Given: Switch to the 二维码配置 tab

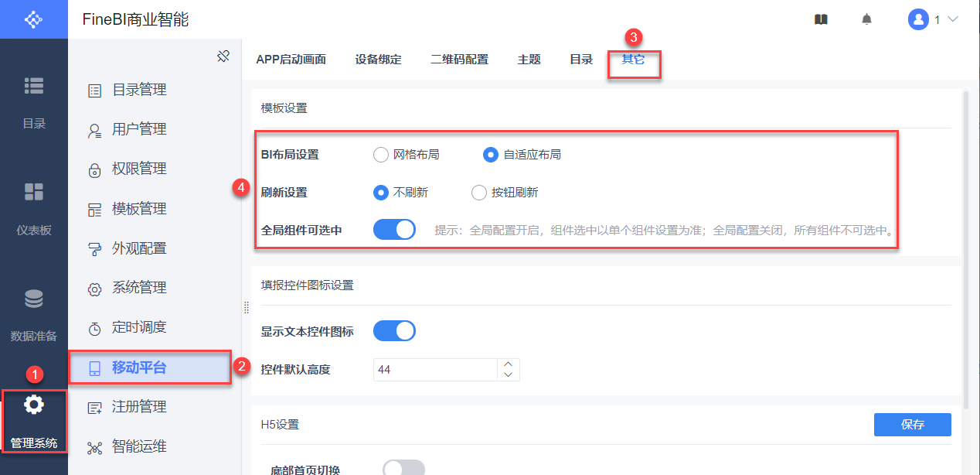Looking at the screenshot, I should pos(459,60).
